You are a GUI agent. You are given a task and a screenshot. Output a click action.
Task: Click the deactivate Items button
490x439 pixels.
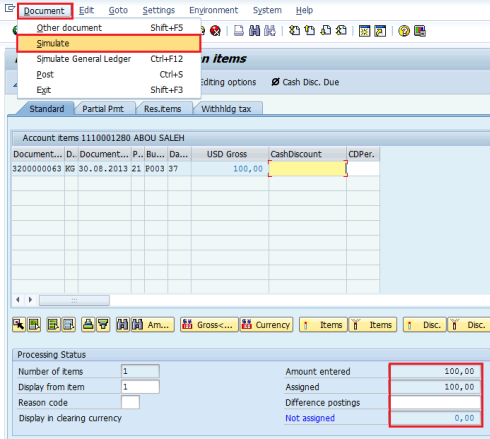373,324
